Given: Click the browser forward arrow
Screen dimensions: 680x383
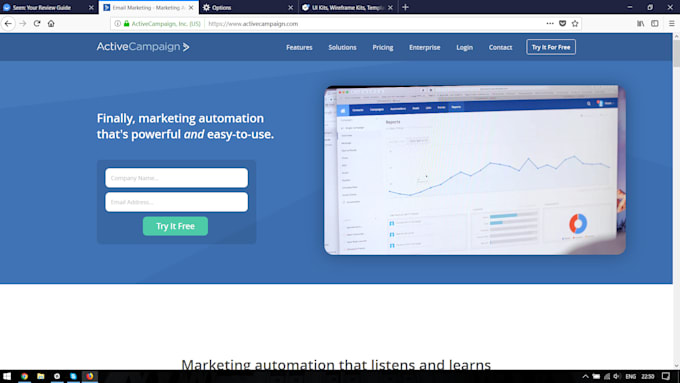Looking at the screenshot, I should [23, 23].
